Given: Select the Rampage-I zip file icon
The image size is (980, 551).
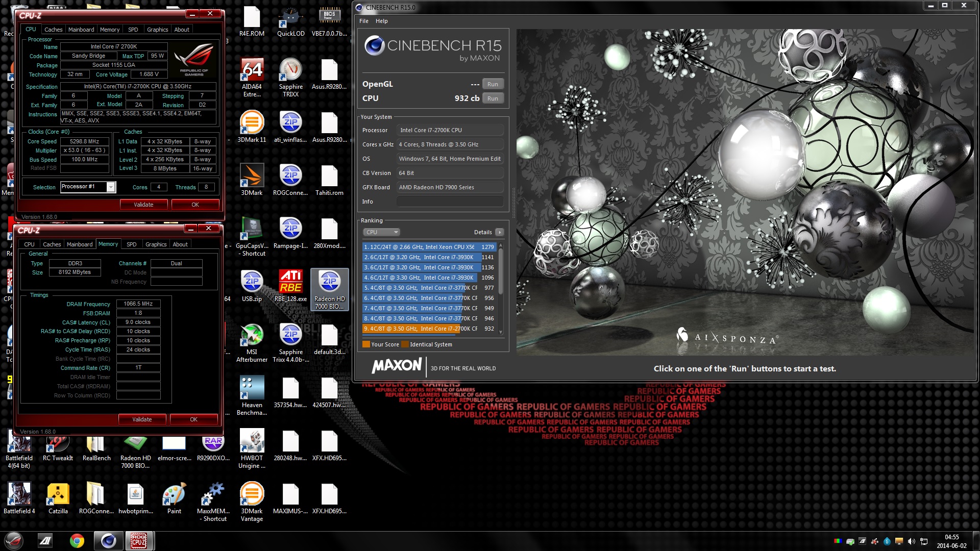Looking at the screenshot, I should 290,233.
